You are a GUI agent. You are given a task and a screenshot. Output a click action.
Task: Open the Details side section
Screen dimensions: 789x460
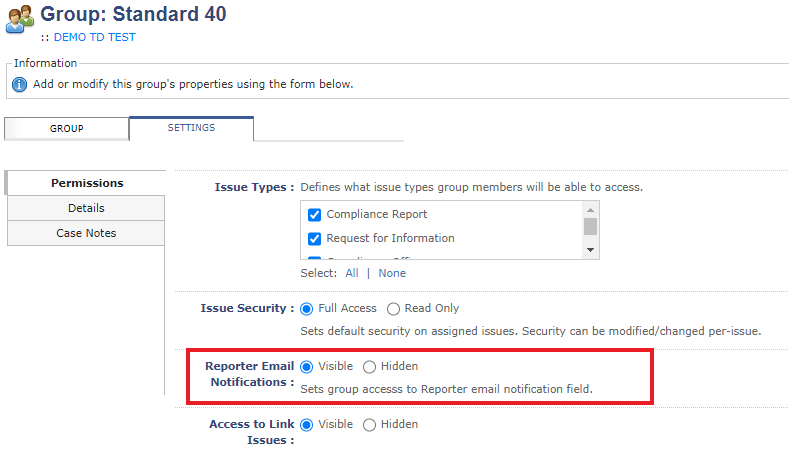click(x=86, y=208)
